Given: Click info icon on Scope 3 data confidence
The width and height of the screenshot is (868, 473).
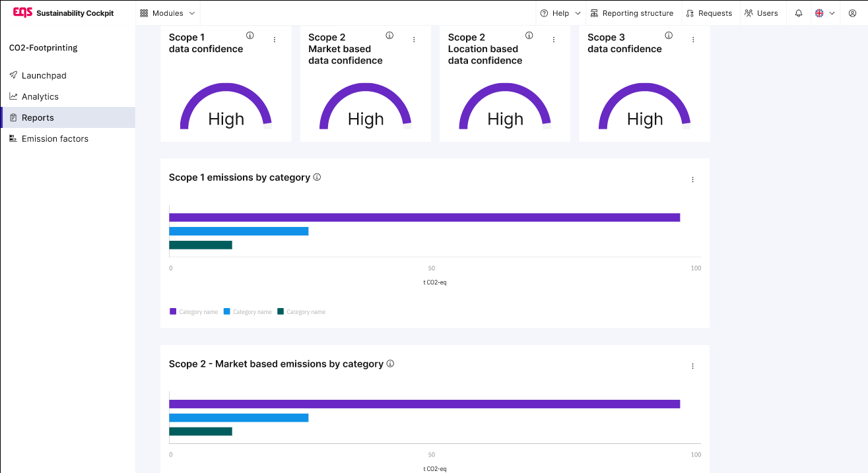Looking at the screenshot, I should [669, 36].
